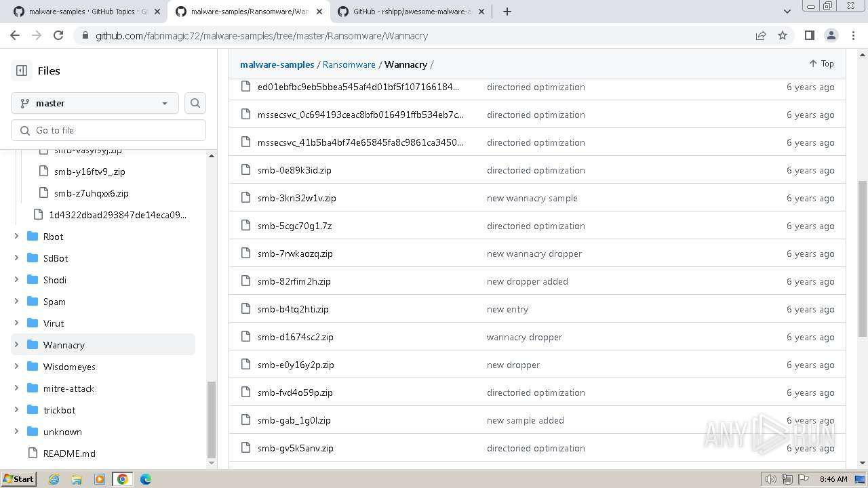
Task: Open 1d4322dbad293847de14eca09... tree file
Action: (x=117, y=215)
